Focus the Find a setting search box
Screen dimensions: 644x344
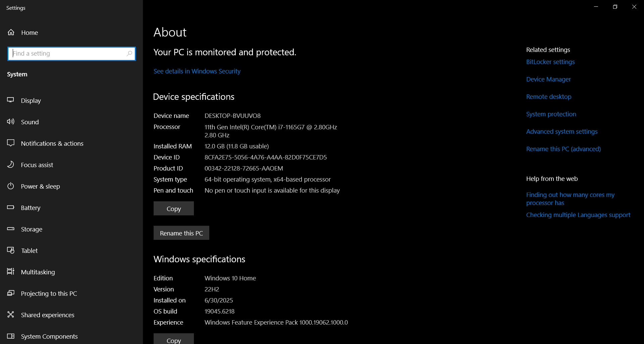point(71,54)
